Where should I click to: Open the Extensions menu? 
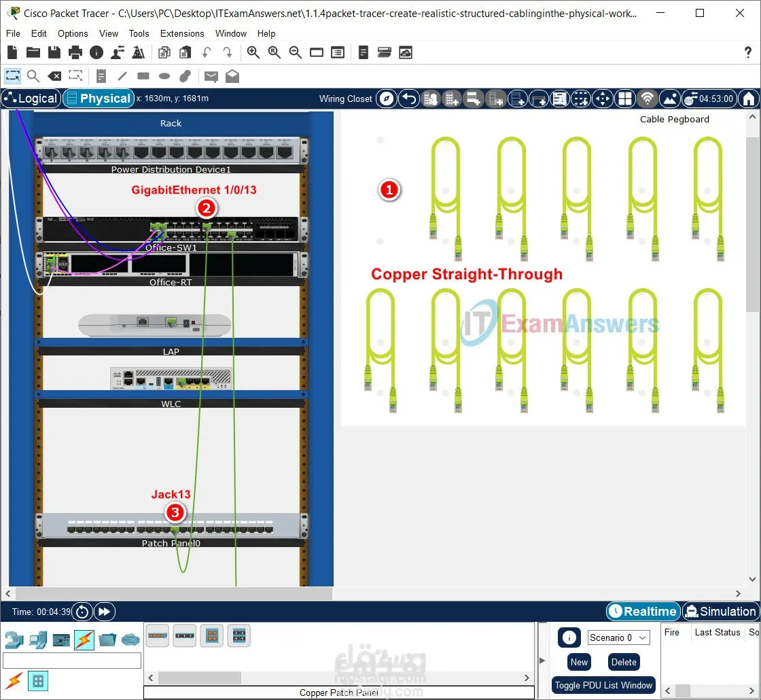tap(182, 33)
